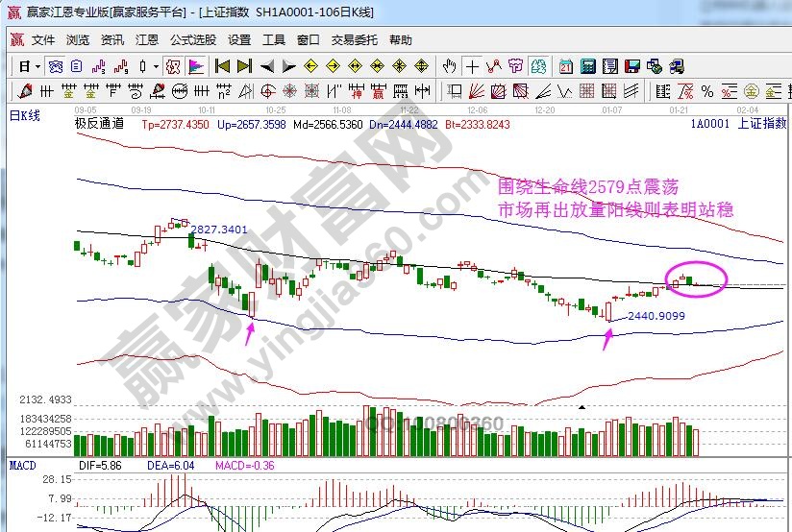Click the percent sign tool icon
792x532 pixels.
(707, 91)
